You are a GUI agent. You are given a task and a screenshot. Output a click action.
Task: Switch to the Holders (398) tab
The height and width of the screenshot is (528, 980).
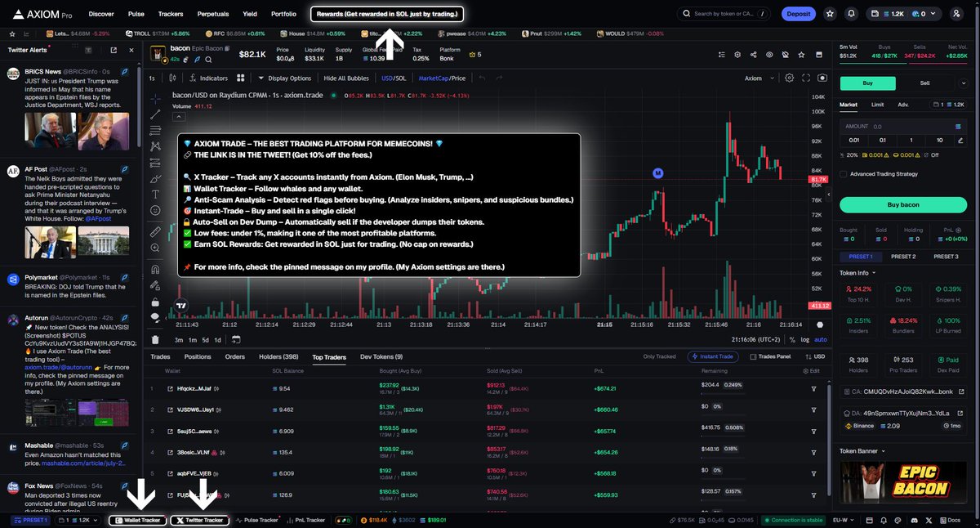[278, 356]
